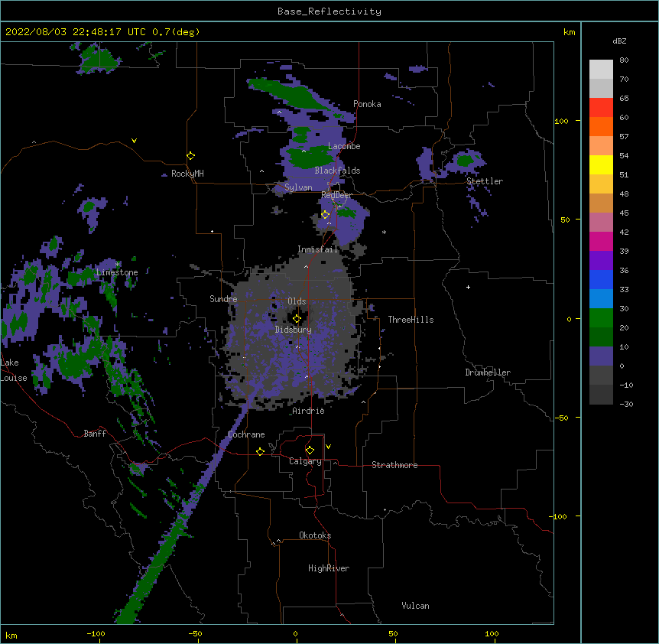Click the Banff label
The image size is (659, 644).
click(95, 434)
